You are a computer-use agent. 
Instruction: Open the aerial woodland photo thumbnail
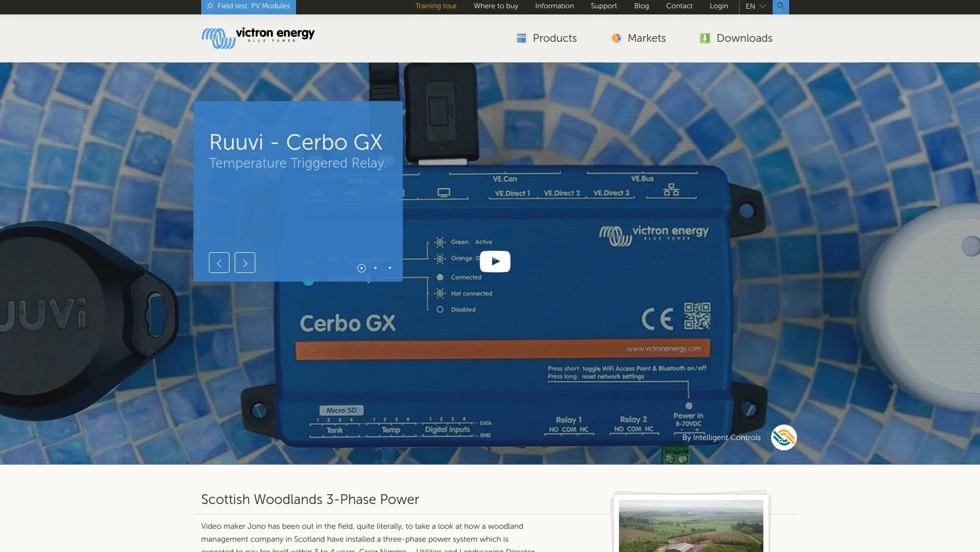[691, 525]
